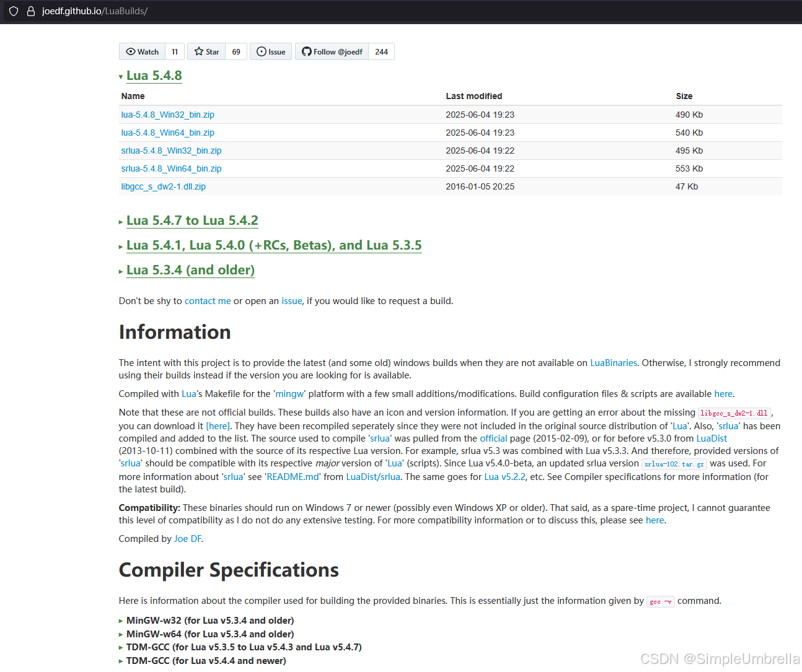Open the Lua v5.2.2 link
The image size is (802, 672).
(x=505, y=477)
